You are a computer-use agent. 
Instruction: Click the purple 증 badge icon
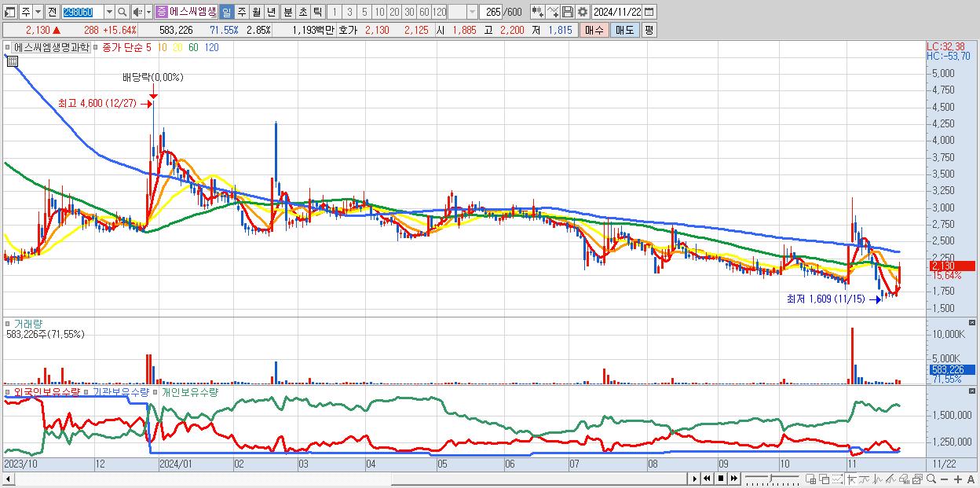(161, 12)
